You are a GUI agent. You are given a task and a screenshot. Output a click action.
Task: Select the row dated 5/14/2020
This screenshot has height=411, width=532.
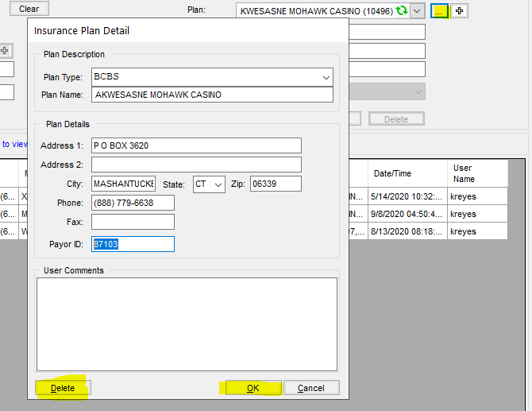coord(428,196)
